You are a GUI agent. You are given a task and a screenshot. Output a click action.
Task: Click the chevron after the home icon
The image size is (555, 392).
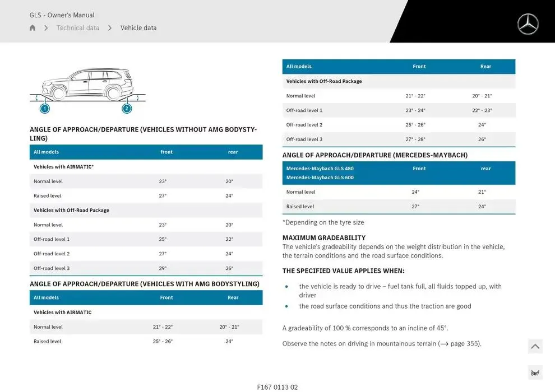(46, 27)
